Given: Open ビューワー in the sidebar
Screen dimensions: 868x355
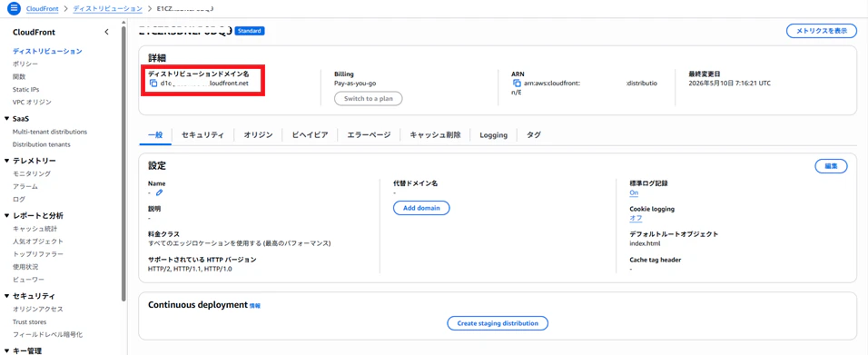Looking at the screenshot, I should tap(28, 280).
